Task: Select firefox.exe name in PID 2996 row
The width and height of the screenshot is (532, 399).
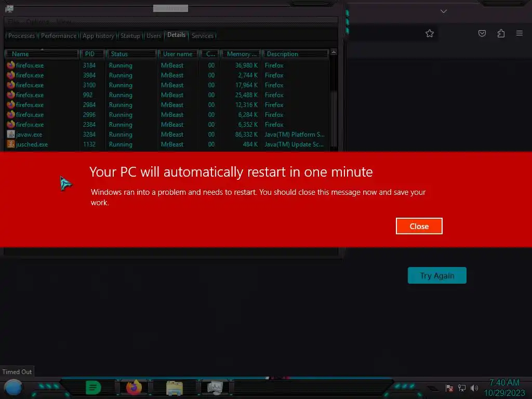Action: pyautogui.click(x=30, y=115)
